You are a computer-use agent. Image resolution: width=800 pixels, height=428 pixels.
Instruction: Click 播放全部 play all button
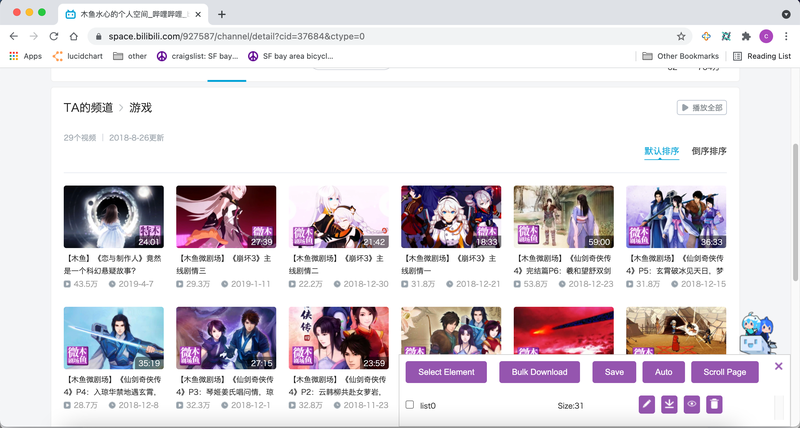702,108
